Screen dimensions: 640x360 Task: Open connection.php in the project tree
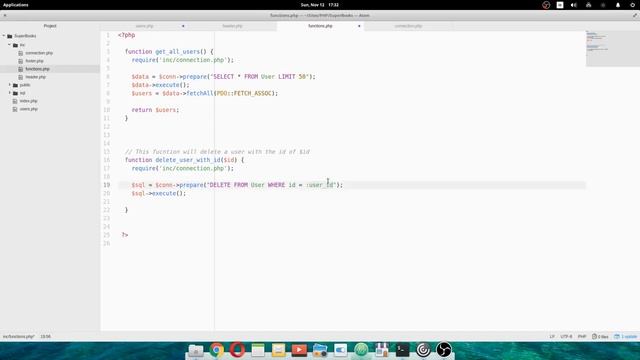(x=39, y=53)
